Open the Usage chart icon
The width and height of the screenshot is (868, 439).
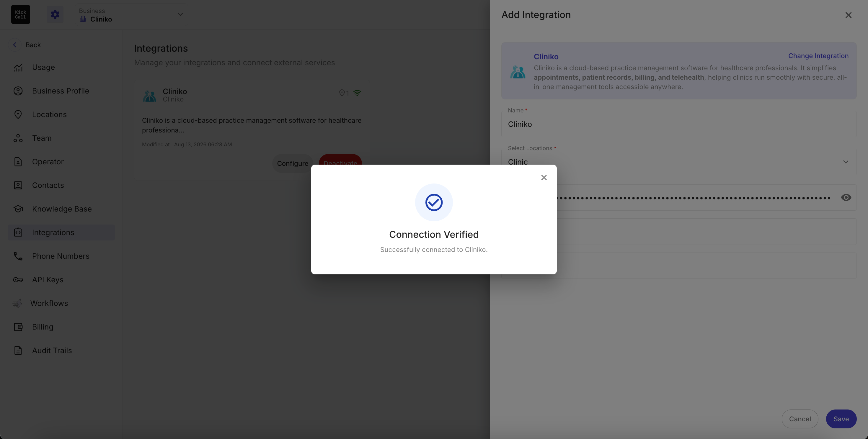click(x=18, y=67)
